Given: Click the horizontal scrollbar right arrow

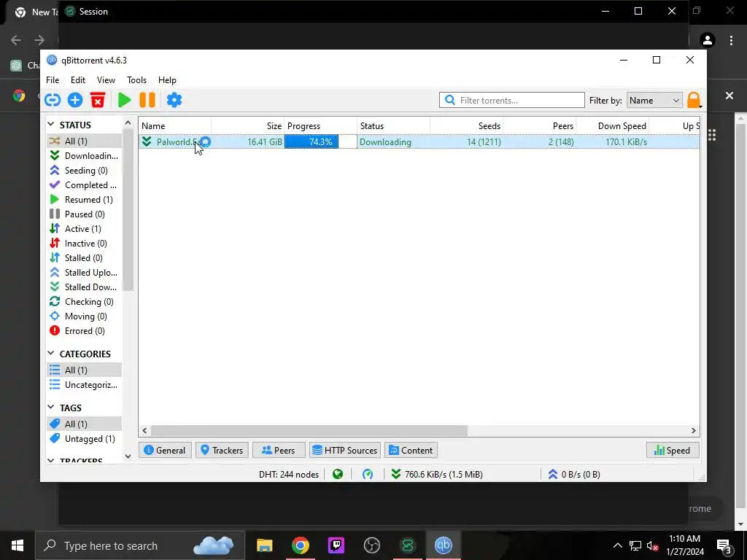Looking at the screenshot, I should click(694, 430).
